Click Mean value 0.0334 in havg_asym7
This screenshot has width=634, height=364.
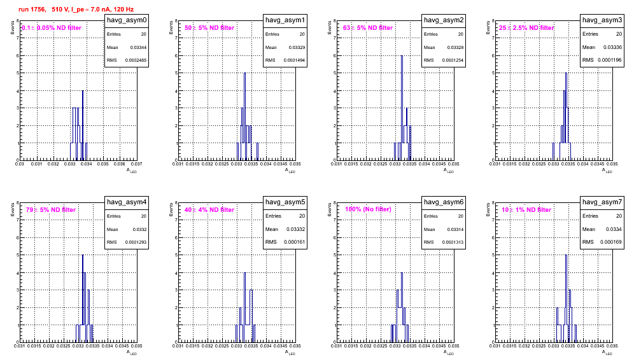coord(614,229)
